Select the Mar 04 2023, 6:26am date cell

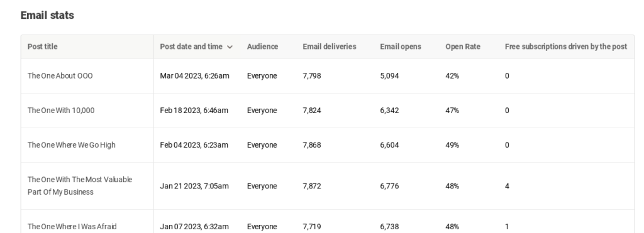195,76
